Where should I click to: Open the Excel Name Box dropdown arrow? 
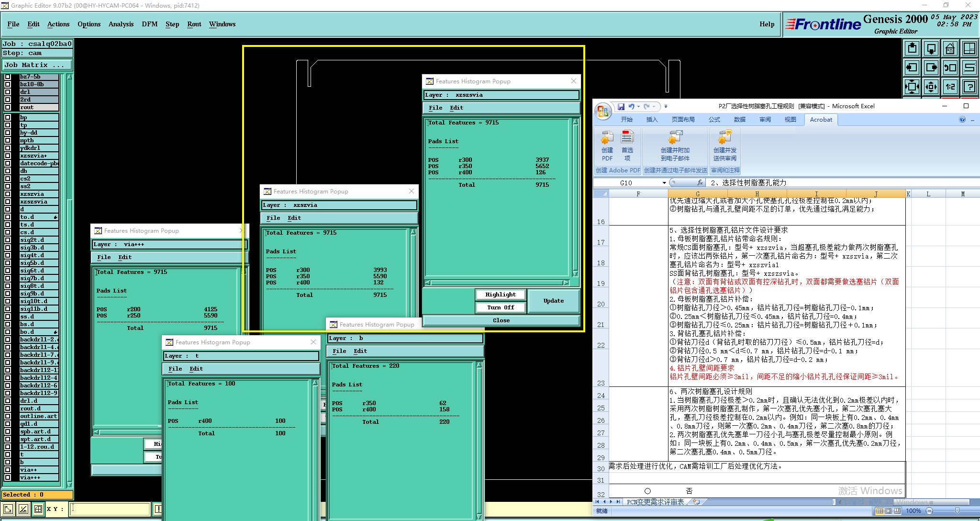click(x=664, y=183)
